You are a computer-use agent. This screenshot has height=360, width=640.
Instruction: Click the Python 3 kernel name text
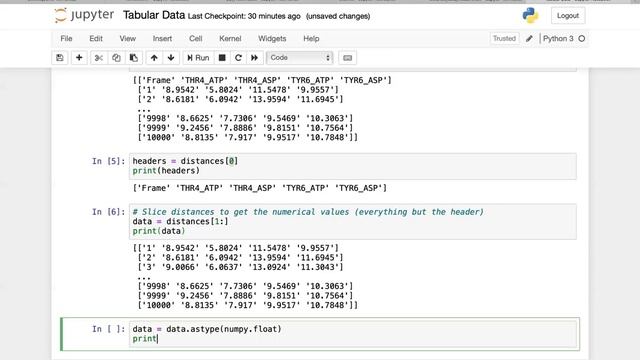pos(558,38)
